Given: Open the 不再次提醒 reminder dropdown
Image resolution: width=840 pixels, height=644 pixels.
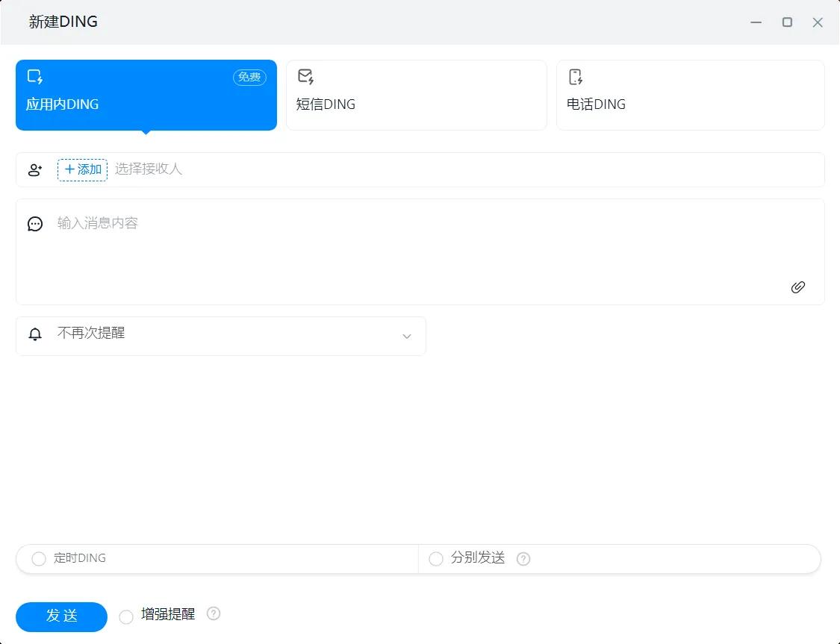Looking at the screenshot, I should 221,336.
